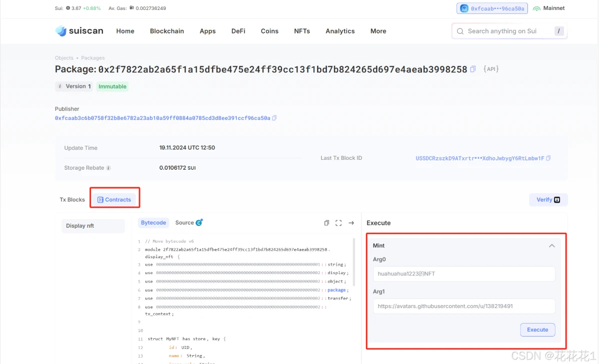The image size is (599, 364).
Task: Expand the code viewer to fullscreen
Action: click(x=338, y=223)
